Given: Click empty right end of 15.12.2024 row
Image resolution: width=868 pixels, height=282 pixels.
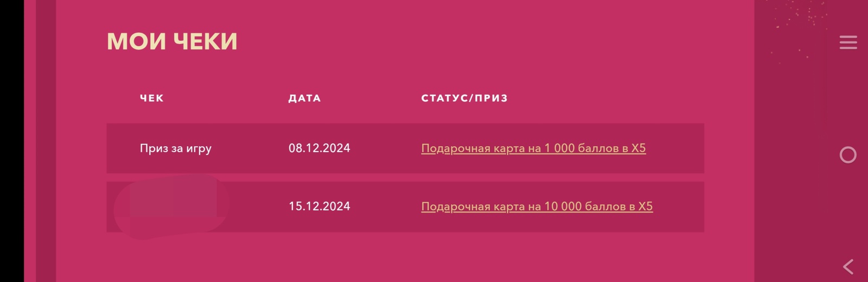Looking at the screenshot, I should [681, 206].
